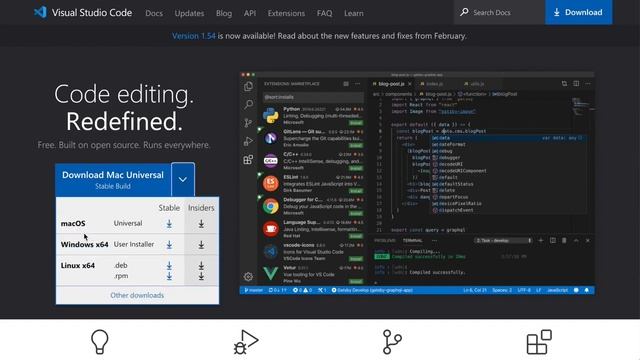
Task: Download Windows x64 Insiders User Installer
Action: (201, 244)
